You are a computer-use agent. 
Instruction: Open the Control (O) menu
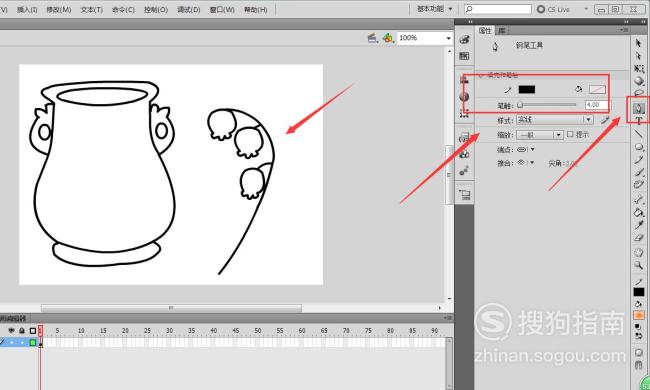[x=156, y=10]
